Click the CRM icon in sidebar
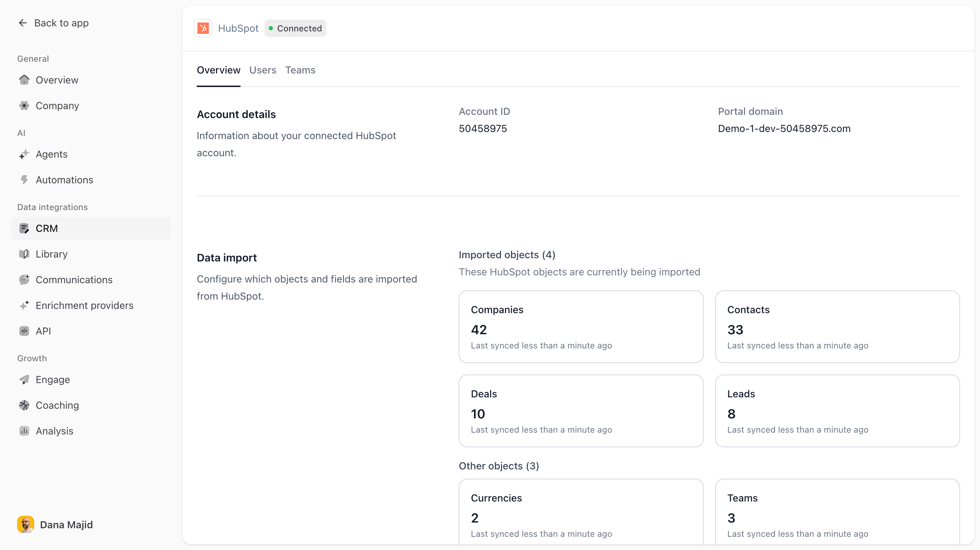 coord(24,229)
